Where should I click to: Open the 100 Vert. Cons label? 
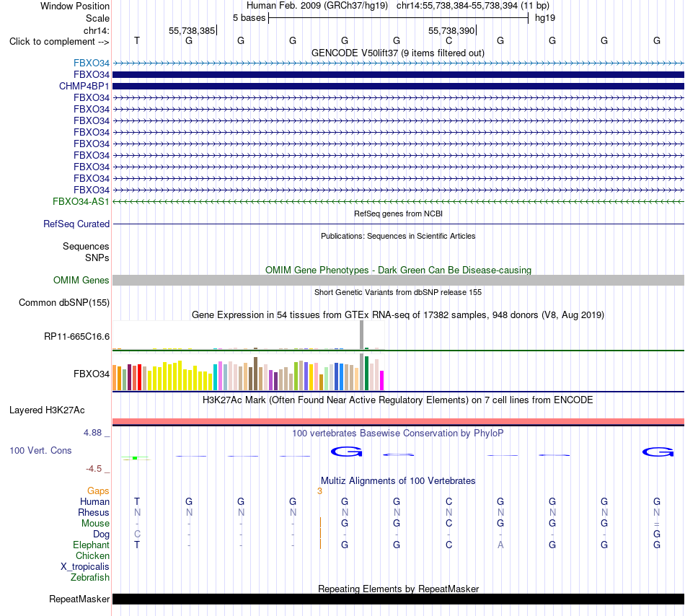pyautogui.click(x=40, y=450)
